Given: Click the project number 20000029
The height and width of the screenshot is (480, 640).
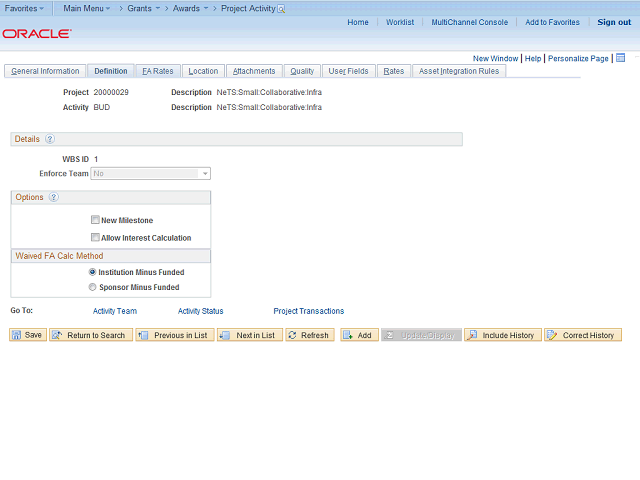Looking at the screenshot, I should [111, 92].
